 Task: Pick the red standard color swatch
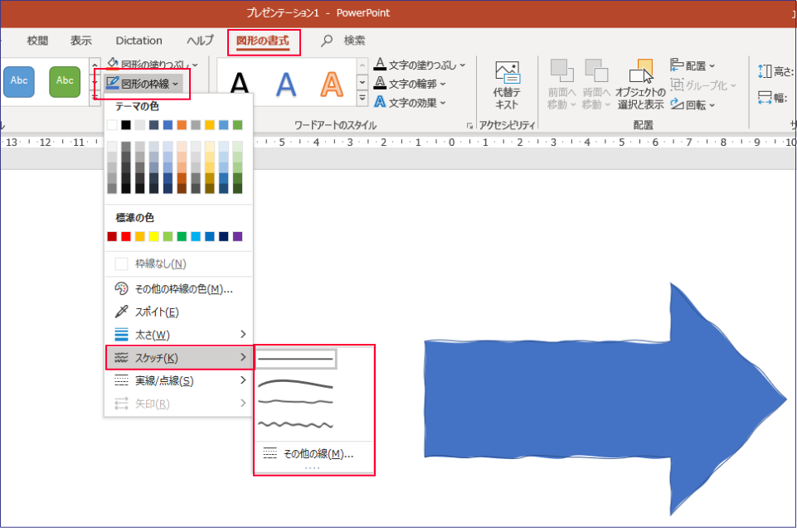coord(125,237)
